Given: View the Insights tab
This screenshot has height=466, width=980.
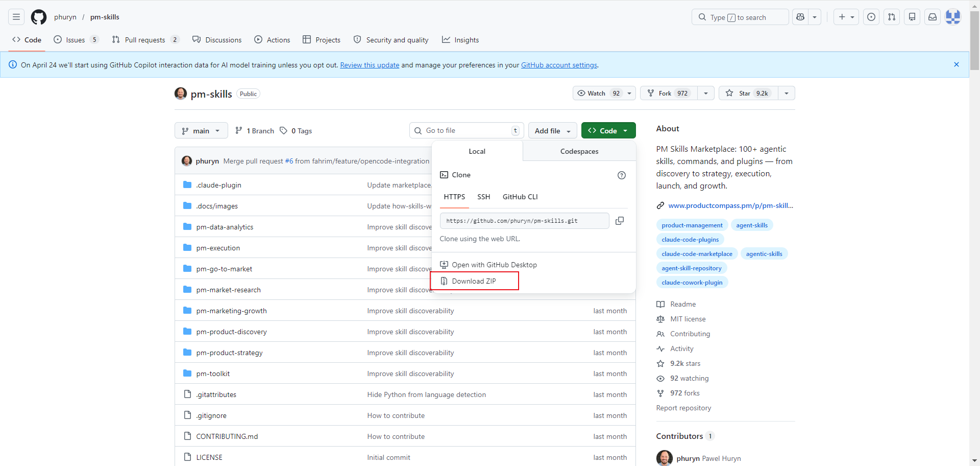Looking at the screenshot, I should coord(460,40).
